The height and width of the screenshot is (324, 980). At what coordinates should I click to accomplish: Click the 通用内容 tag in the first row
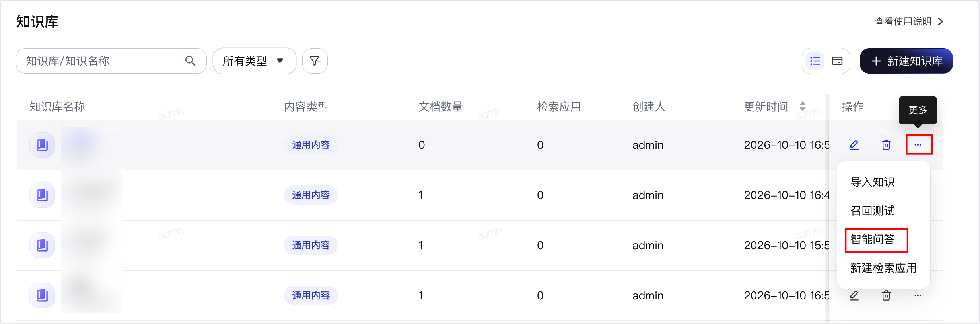pos(311,145)
